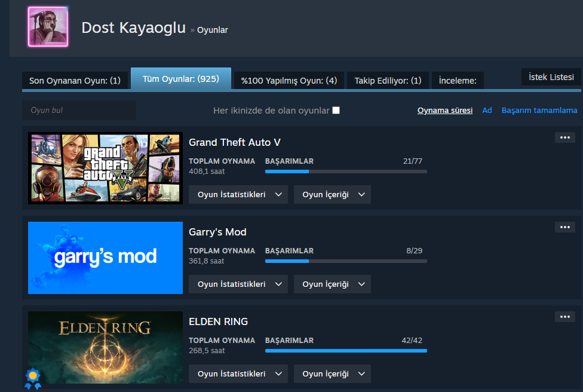Open the three-dot menu for Garry's Mod
Viewport: 583px width, 392px height.
565,227
